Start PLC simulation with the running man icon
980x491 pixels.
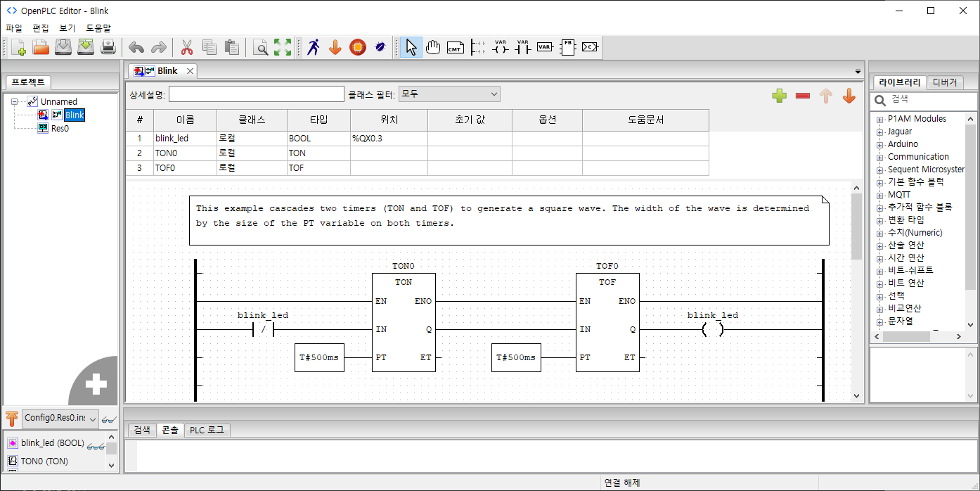[x=313, y=47]
